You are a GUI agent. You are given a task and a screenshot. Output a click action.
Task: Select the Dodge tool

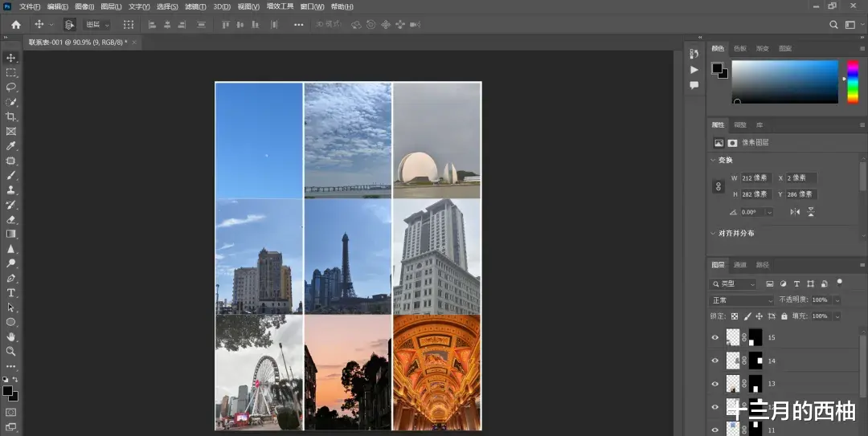pos(10,263)
